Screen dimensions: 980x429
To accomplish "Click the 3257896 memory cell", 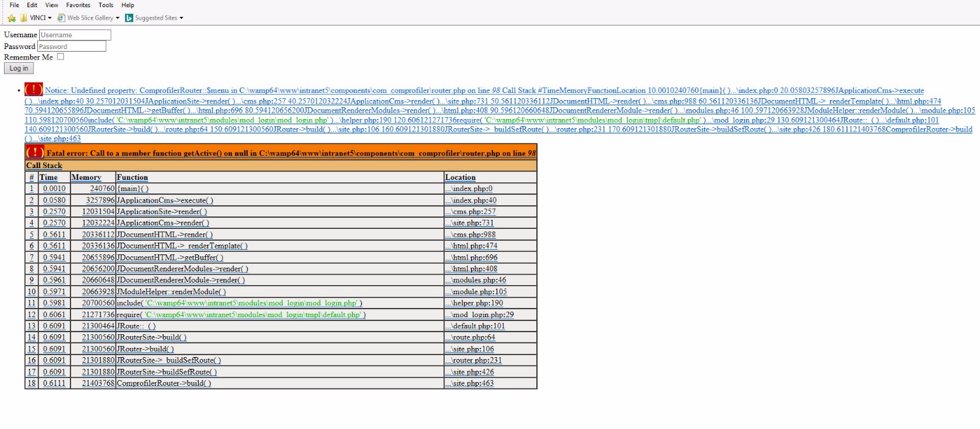I will point(92,200).
